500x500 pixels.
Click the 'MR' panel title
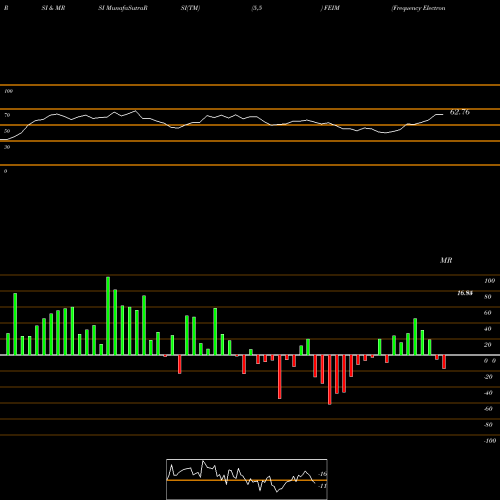[446, 260]
